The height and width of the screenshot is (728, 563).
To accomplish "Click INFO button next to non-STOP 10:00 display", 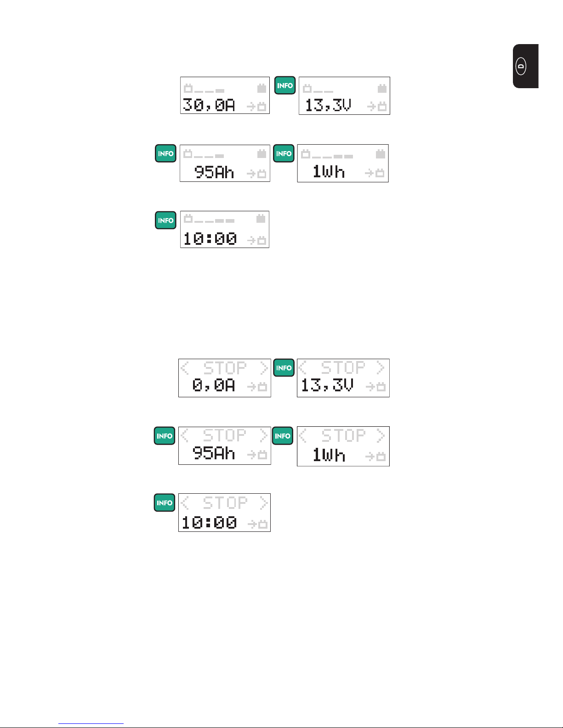I will (165, 220).
